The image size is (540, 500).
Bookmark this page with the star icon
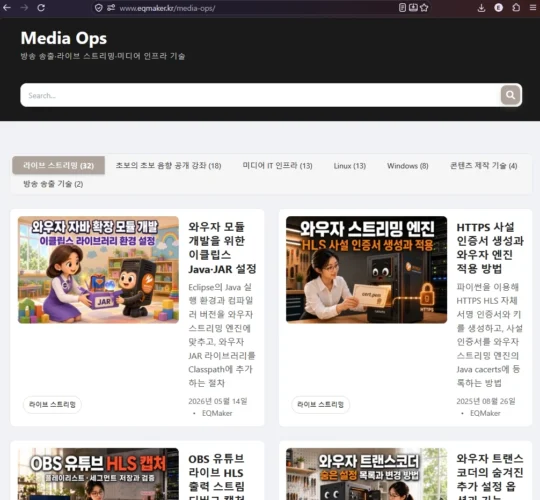(x=424, y=8)
